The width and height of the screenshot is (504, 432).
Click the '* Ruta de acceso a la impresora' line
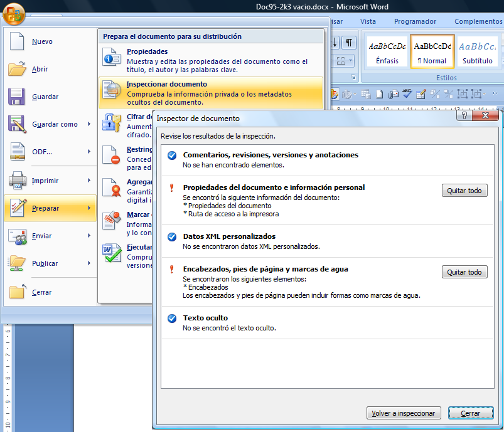[x=231, y=214]
